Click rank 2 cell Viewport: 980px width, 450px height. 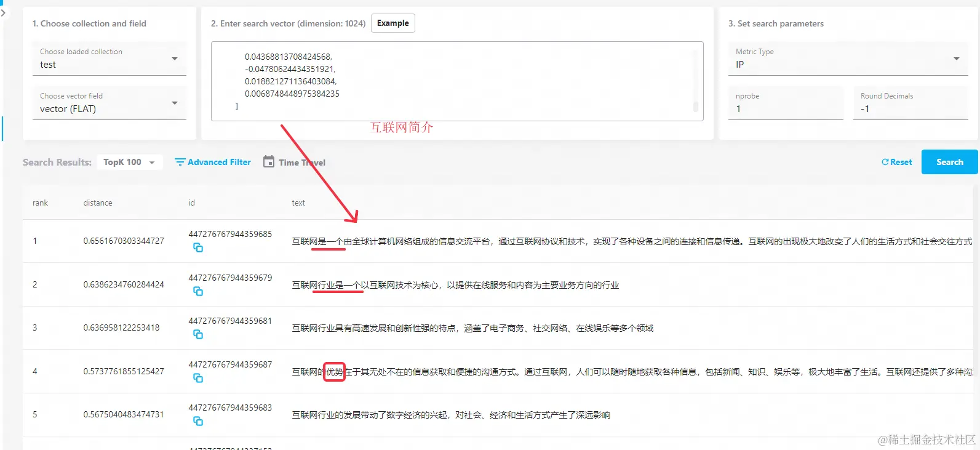35,284
